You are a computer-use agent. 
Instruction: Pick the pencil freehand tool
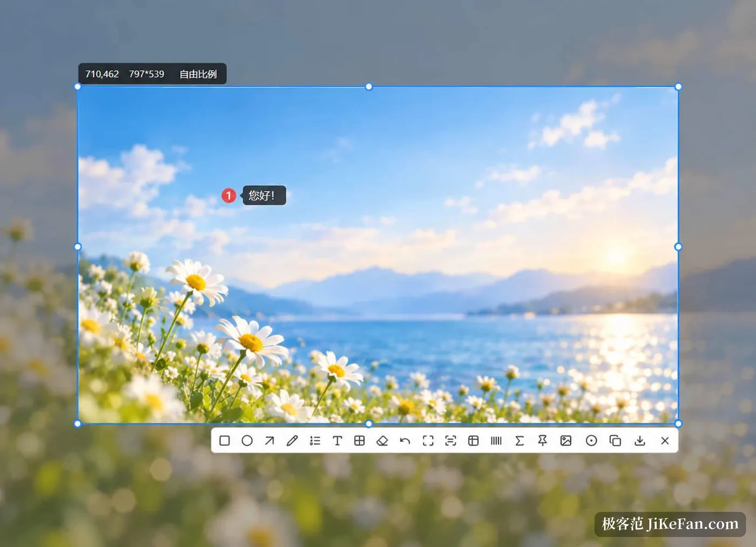tap(292, 441)
